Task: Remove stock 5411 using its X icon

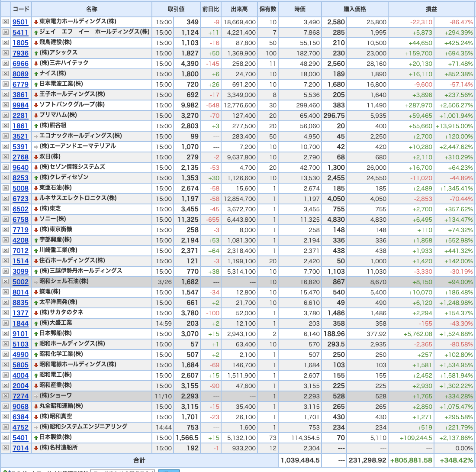Action: [6, 32]
